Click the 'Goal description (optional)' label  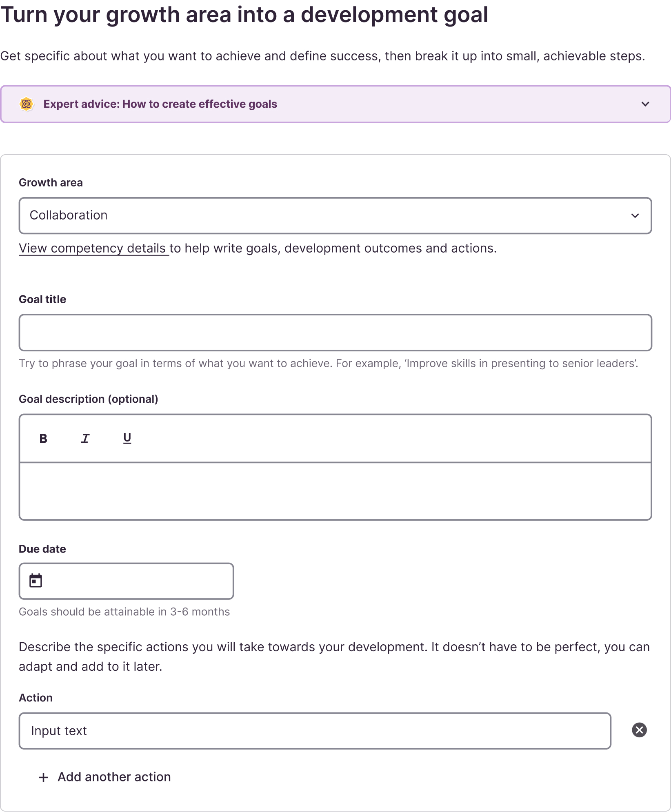click(x=88, y=399)
